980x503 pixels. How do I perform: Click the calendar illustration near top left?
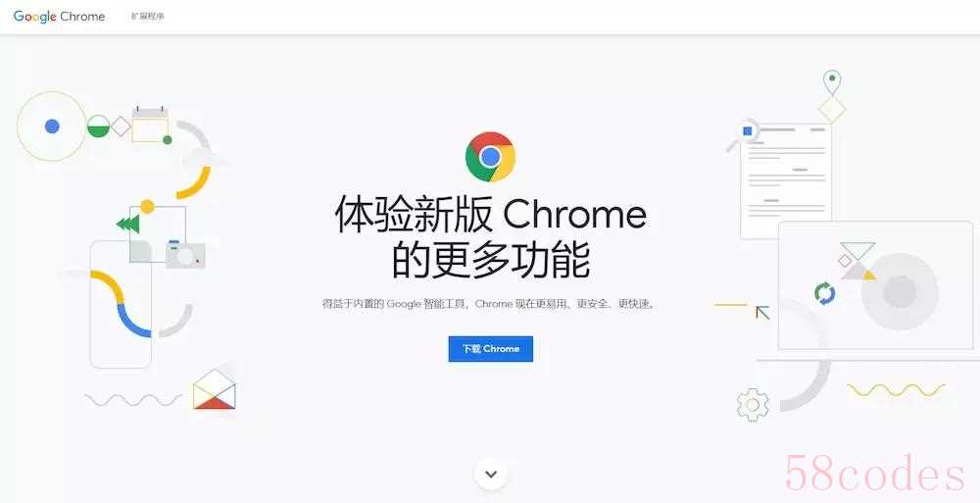[150, 124]
